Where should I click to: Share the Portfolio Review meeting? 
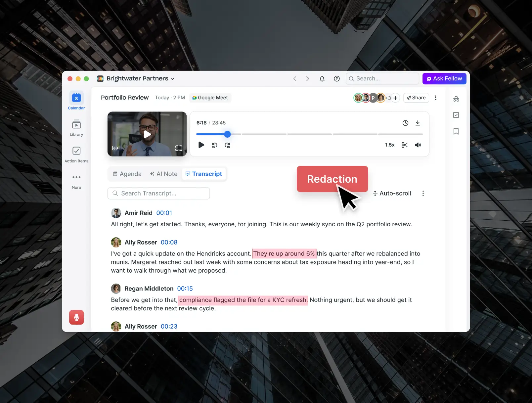pos(416,98)
